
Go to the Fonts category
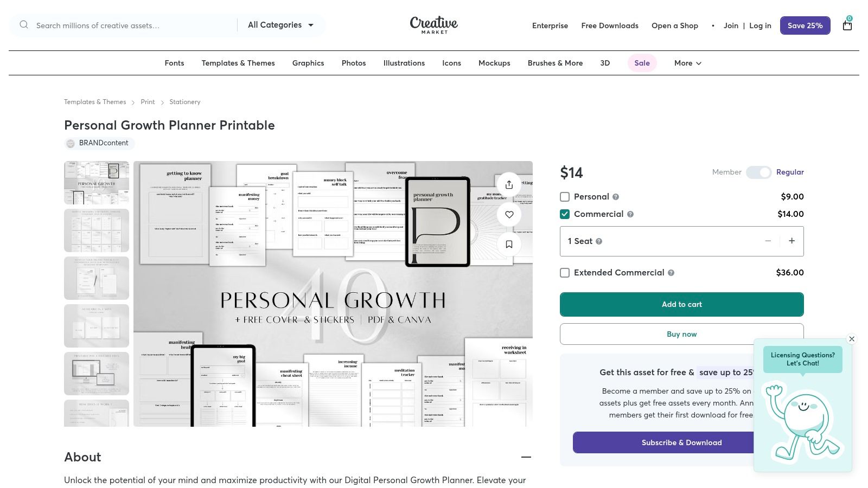(x=174, y=63)
